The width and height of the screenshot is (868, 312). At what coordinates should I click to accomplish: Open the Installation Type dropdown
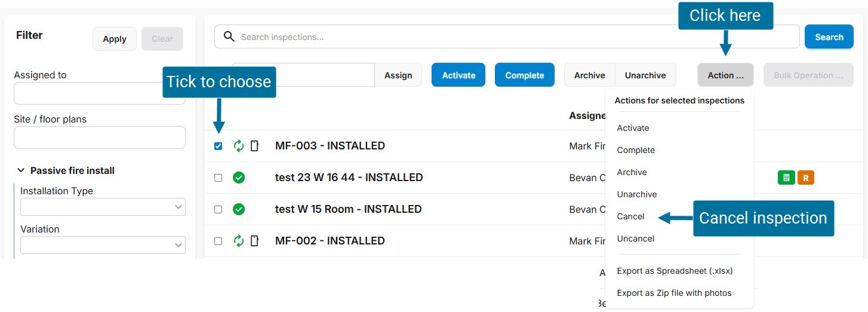(x=103, y=207)
